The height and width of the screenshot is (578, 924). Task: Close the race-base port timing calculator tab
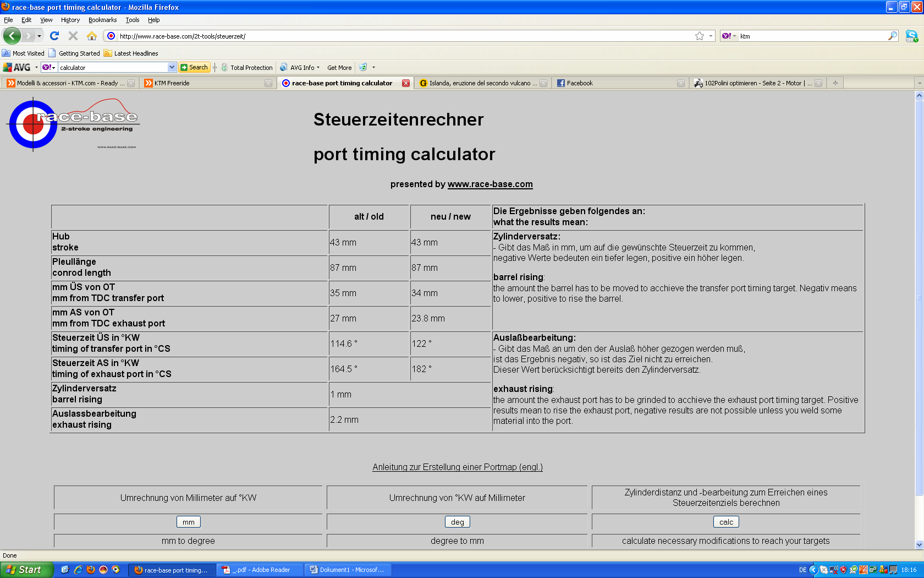(x=405, y=83)
